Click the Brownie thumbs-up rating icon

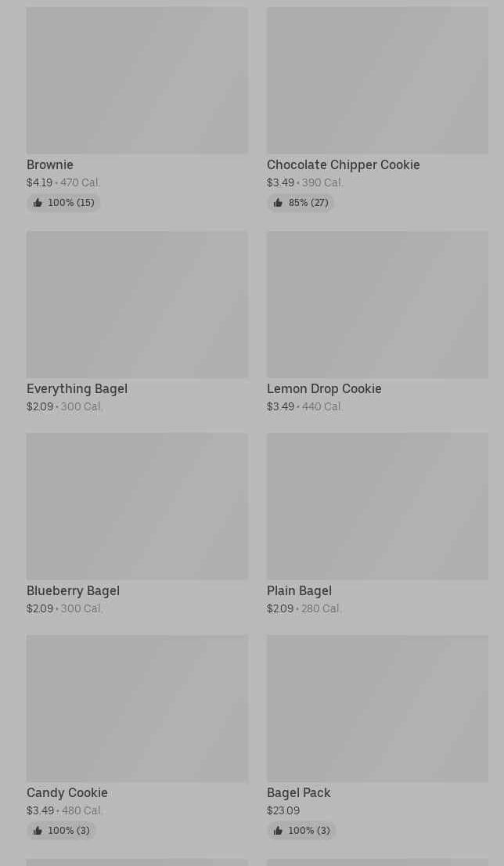coord(38,203)
